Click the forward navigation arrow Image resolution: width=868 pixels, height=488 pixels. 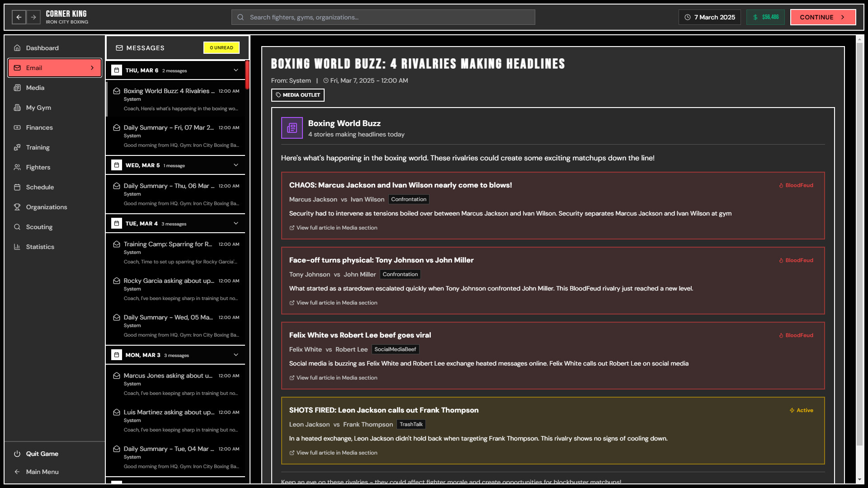coord(33,17)
